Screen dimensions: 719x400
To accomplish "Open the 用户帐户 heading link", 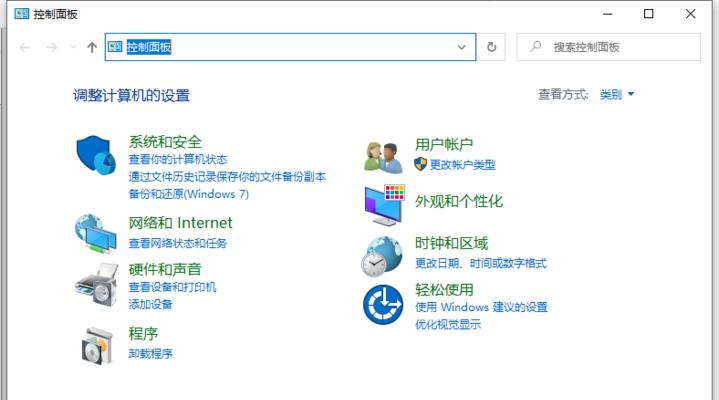I will click(444, 144).
